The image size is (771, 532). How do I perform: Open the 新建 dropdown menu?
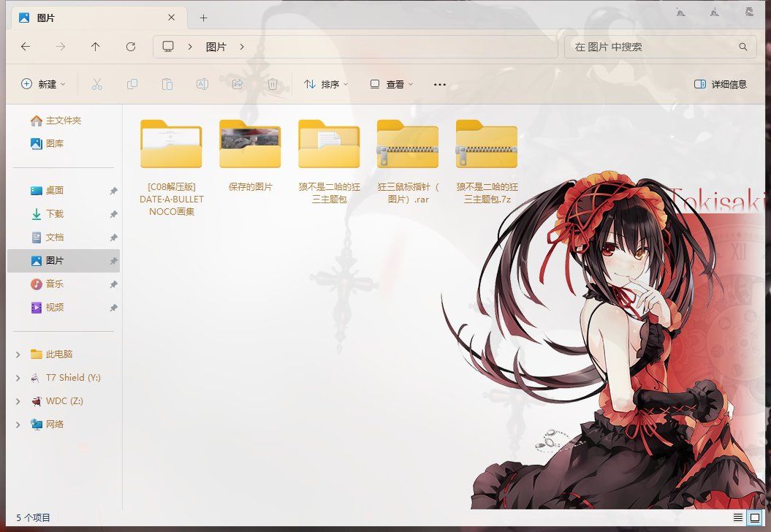tap(43, 84)
